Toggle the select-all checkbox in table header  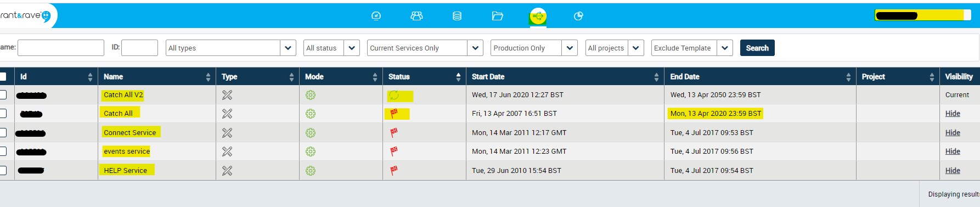pos(3,76)
